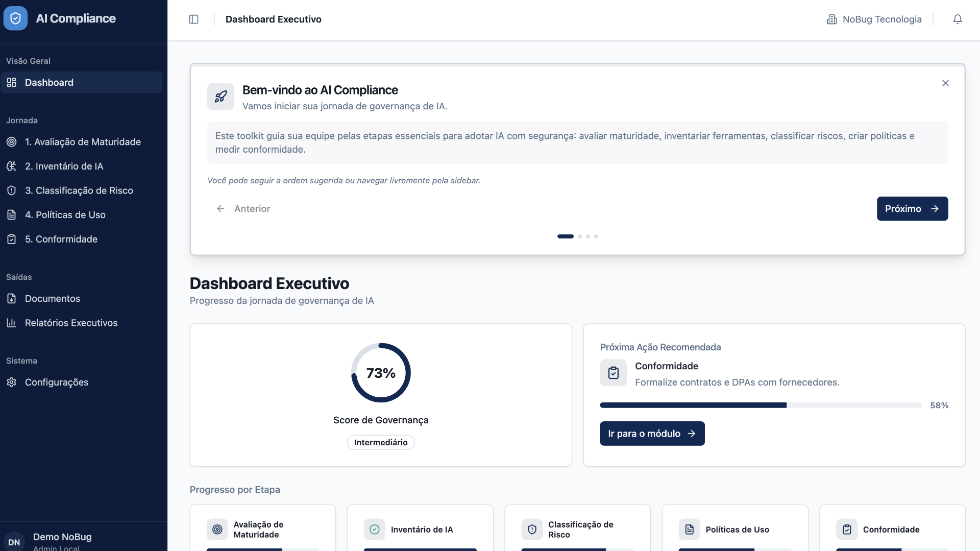Click the Inventário de IA checkmark icon
The height and width of the screenshot is (551, 980).
click(374, 530)
